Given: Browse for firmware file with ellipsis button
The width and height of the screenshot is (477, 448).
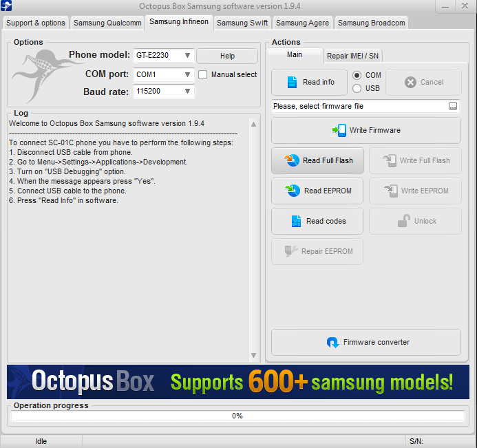Looking at the screenshot, I should click(453, 106).
